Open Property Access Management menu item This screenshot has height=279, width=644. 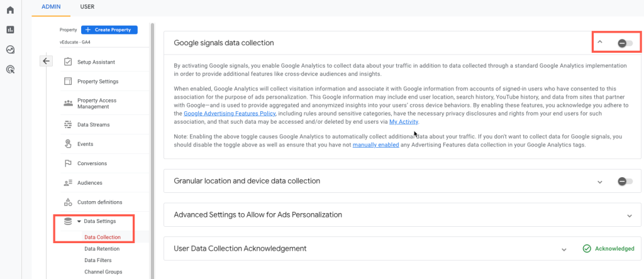[x=97, y=104]
